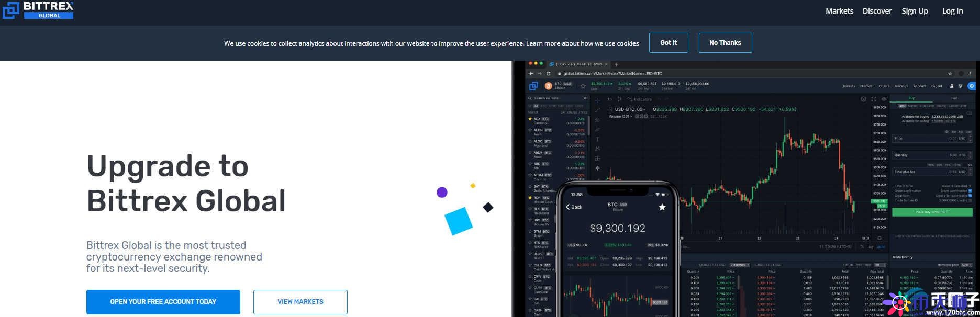Open the Markets page from the top navigation
The image size is (980, 317).
[839, 11]
